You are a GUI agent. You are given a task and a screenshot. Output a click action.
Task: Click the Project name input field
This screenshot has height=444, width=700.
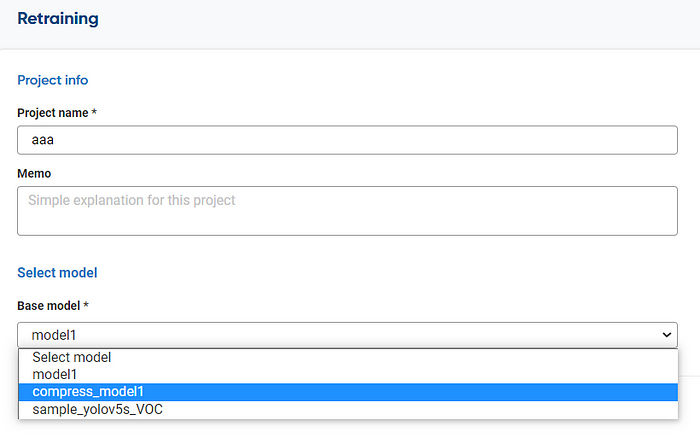(347, 140)
